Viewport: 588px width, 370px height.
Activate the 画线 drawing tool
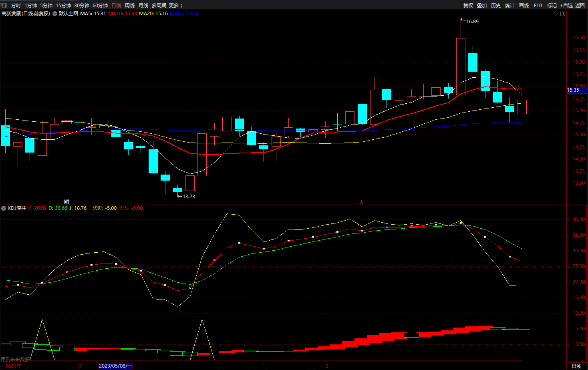click(524, 6)
